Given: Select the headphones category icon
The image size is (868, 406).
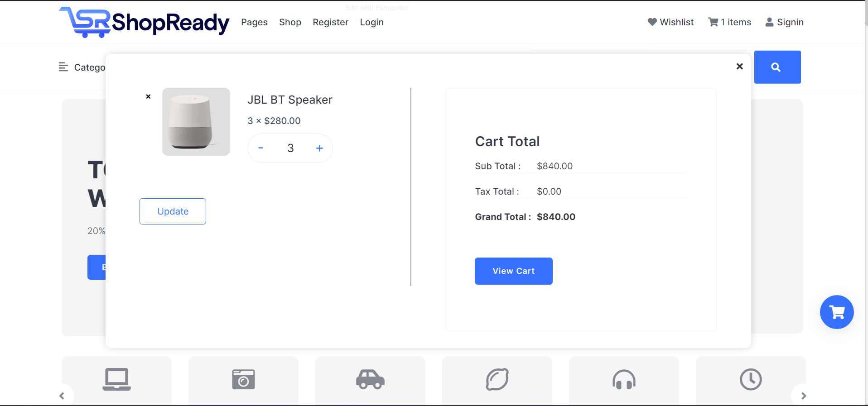Looking at the screenshot, I should click(x=624, y=379).
